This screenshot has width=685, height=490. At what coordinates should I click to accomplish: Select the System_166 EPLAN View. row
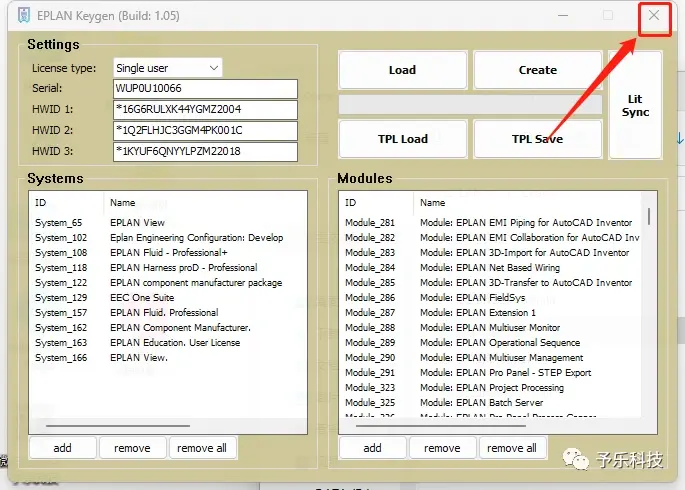pyautogui.click(x=168, y=358)
